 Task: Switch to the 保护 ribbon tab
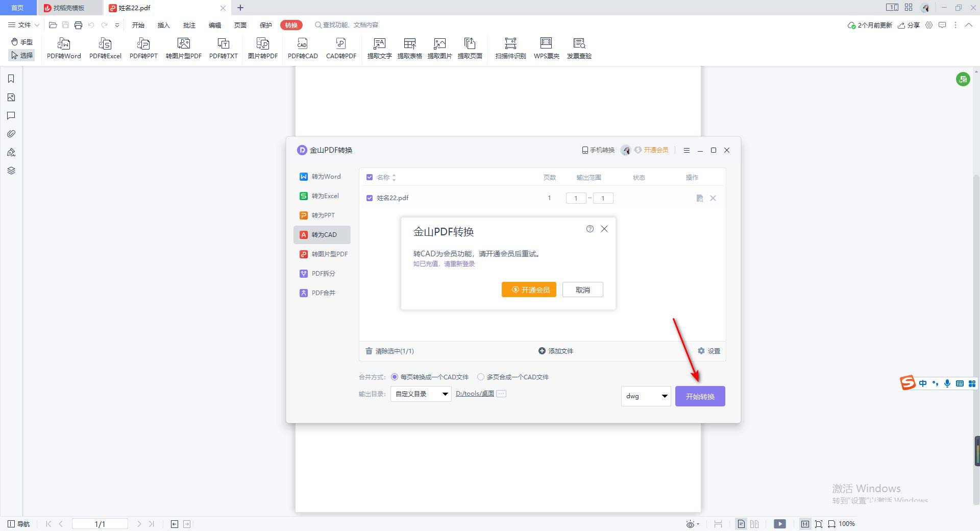point(266,25)
